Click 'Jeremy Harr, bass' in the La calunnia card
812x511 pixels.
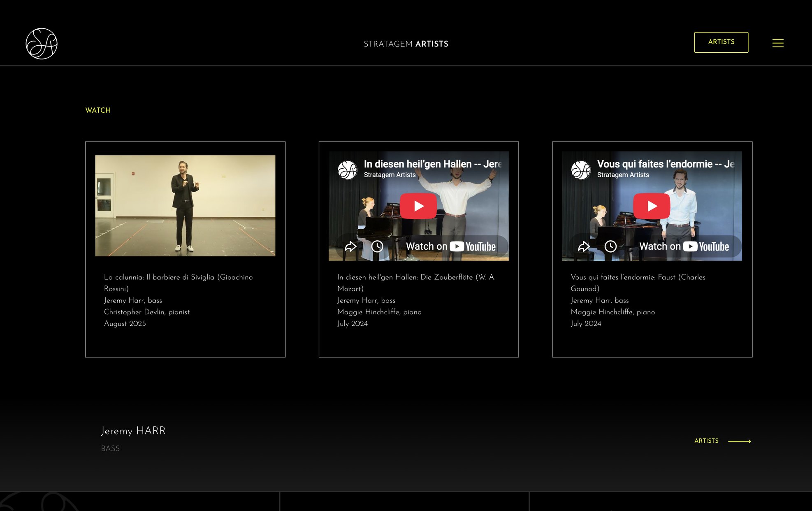(133, 300)
